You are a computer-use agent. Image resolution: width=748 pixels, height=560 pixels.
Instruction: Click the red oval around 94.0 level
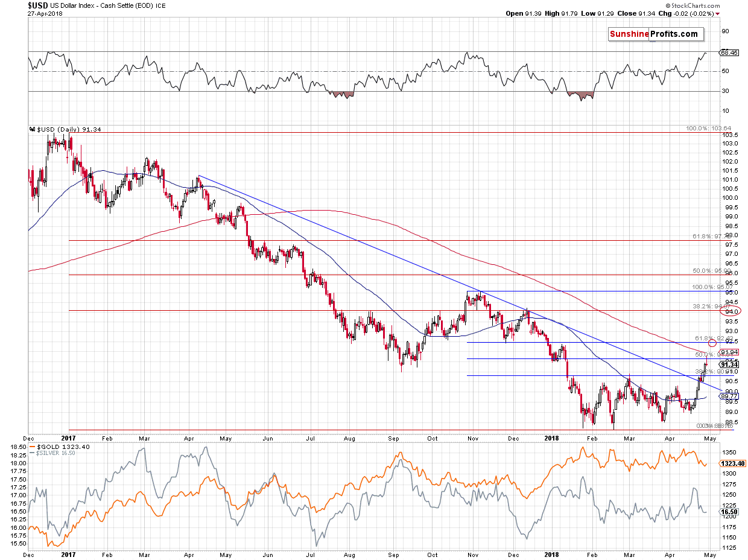click(x=731, y=311)
